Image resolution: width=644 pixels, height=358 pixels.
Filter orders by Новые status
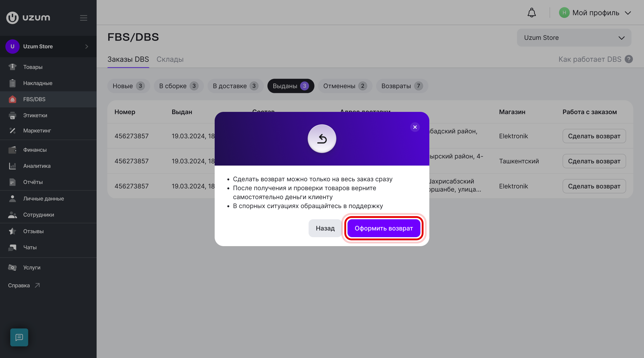(129, 86)
